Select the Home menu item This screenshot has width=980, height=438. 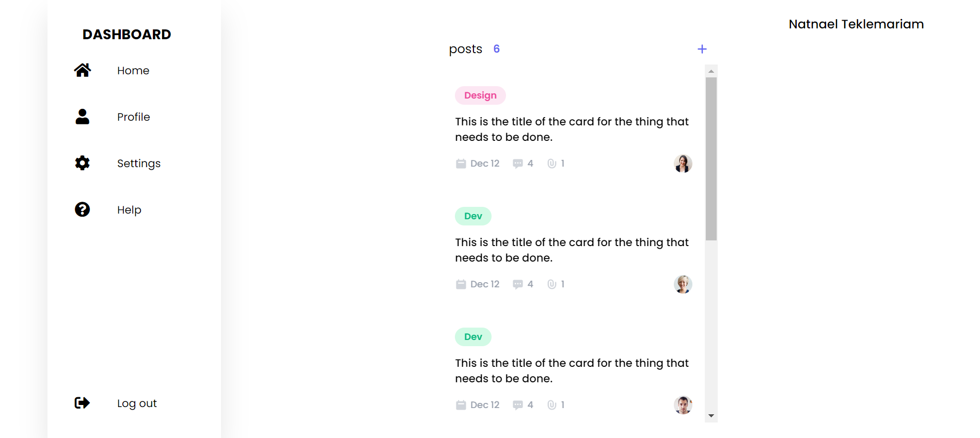point(133,71)
